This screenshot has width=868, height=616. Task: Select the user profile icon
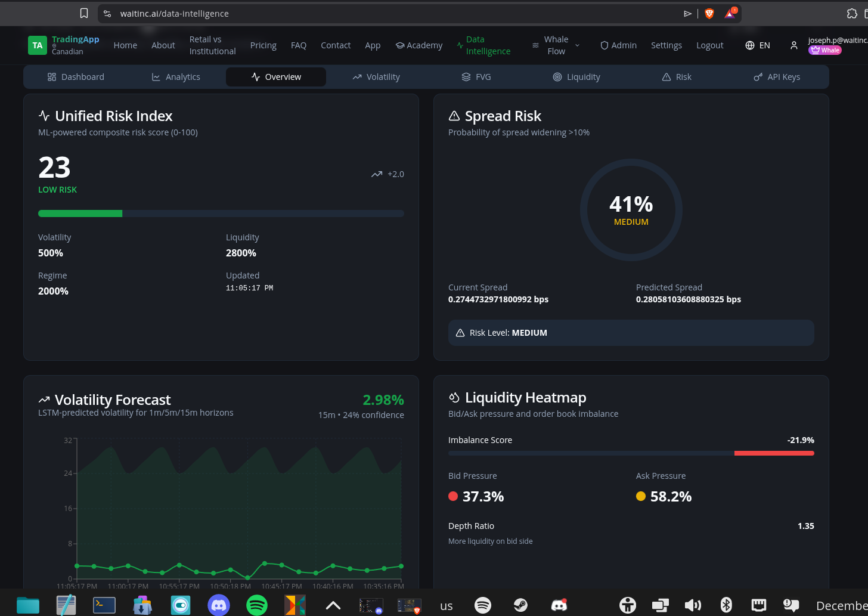click(x=793, y=45)
